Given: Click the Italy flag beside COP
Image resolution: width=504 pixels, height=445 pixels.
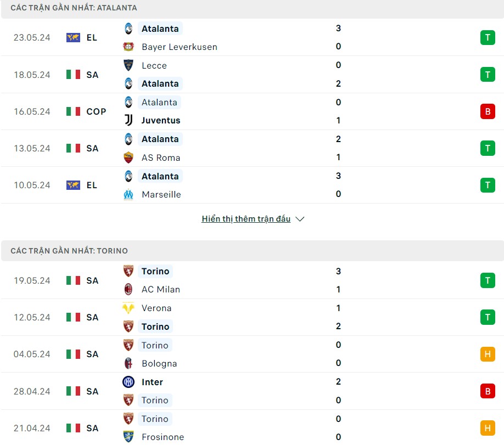Looking at the screenshot, I should [73, 111].
